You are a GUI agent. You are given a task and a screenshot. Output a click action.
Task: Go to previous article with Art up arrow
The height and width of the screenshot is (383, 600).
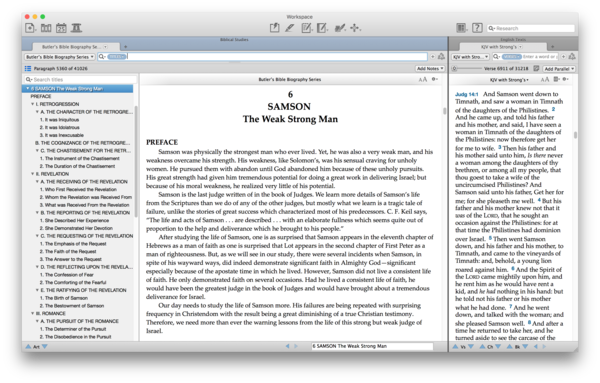coord(28,347)
